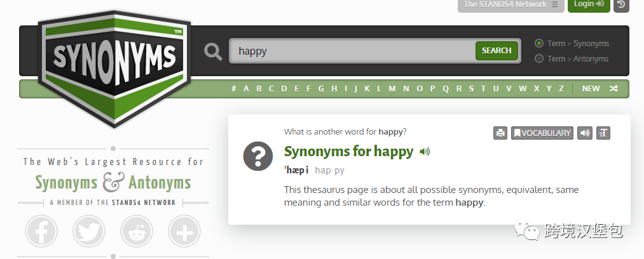The image size is (644, 259).
Task: Browse synonyms by letter U
Action: click(496, 88)
